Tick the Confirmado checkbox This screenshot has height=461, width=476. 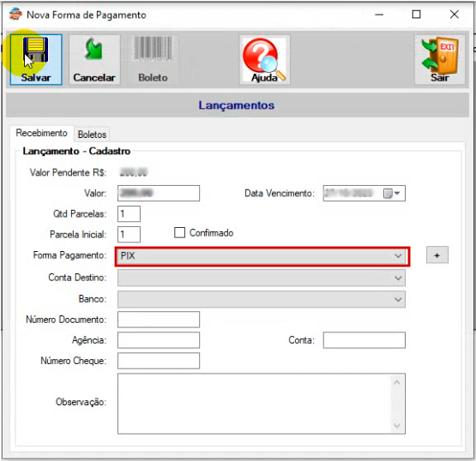tap(179, 232)
